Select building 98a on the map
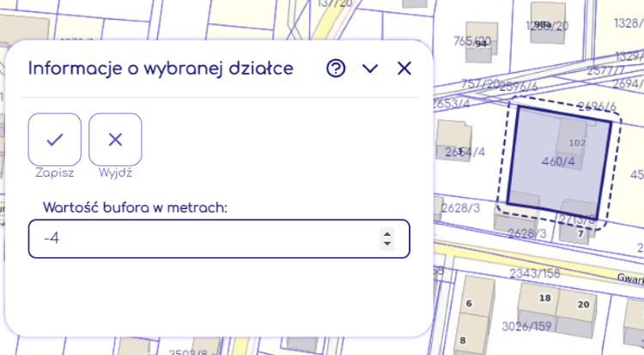 pyautogui.click(x=542, y=26)
